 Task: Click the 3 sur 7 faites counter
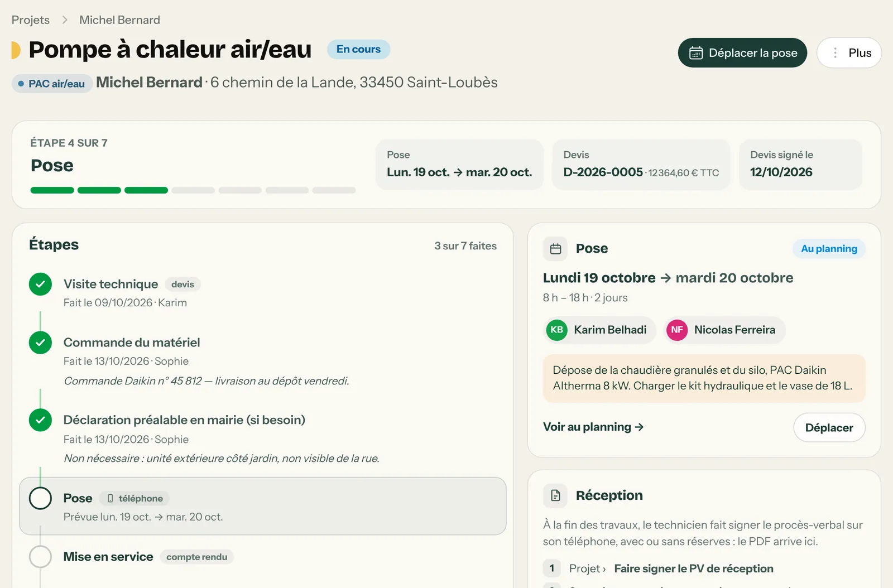(x=465, y=246)
